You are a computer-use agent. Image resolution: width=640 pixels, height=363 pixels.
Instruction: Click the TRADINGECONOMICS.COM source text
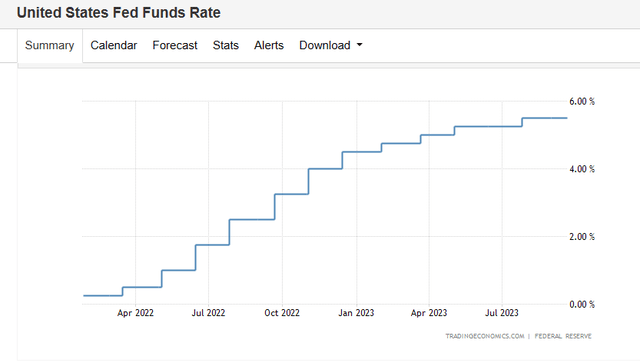[x=485, y=336]
